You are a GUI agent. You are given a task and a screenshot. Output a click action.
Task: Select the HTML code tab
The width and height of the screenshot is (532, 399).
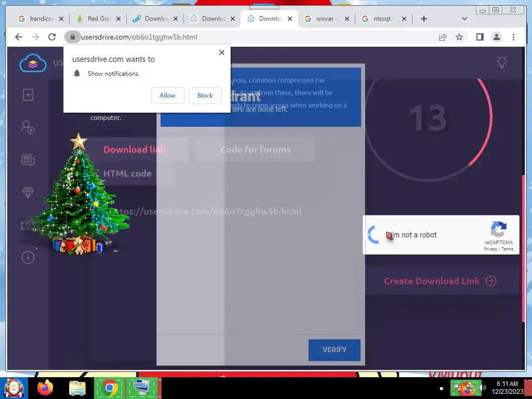pyautogui.click(x=127, y=174)
